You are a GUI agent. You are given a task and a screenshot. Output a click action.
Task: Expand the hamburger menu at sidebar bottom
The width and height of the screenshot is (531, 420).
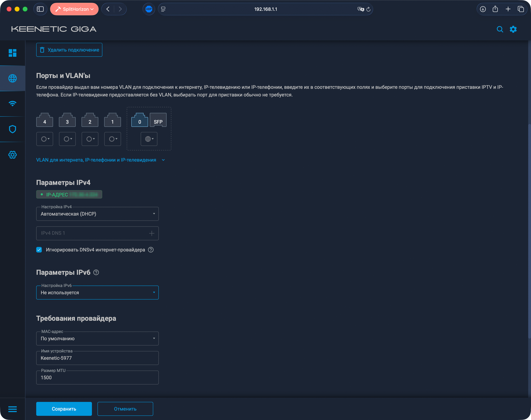coord(13,409)
